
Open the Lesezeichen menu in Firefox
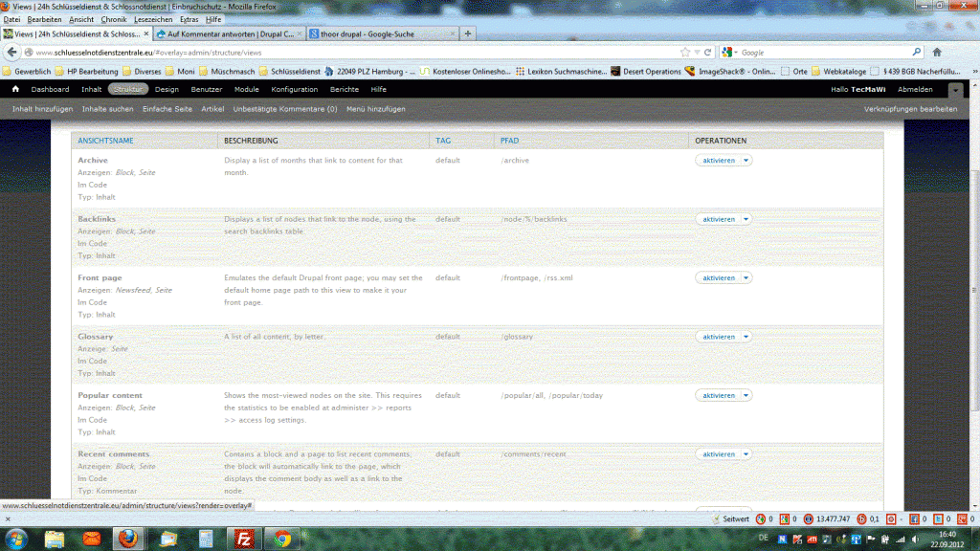(153, 19)
